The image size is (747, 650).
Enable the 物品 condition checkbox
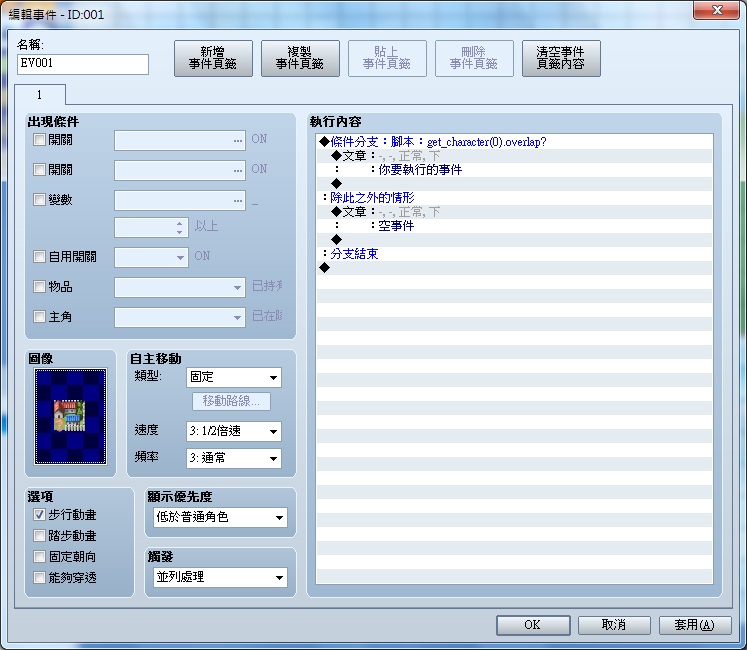point(39,286)
